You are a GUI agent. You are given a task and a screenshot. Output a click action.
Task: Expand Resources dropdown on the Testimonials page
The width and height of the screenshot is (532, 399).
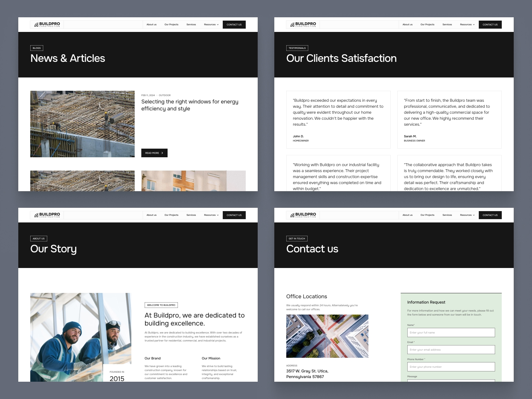pyautogui.click(x=467, y=25)
